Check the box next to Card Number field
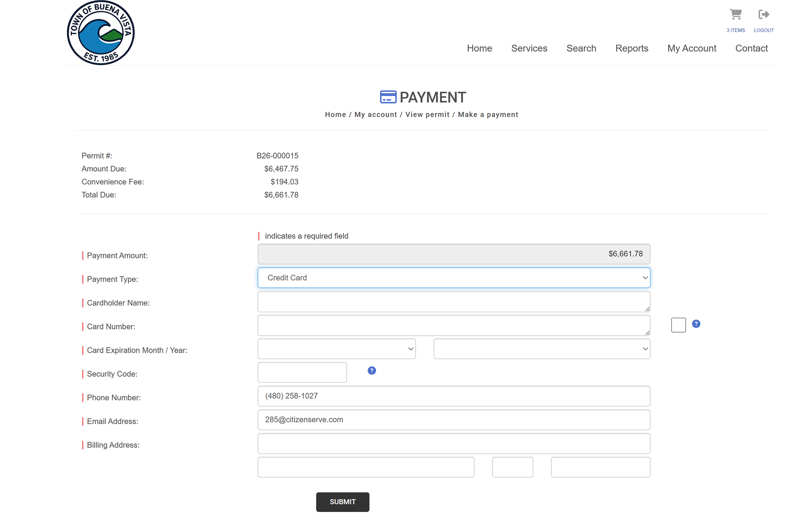The width and height of the screenshot is (812, 525). pos(678,325)
